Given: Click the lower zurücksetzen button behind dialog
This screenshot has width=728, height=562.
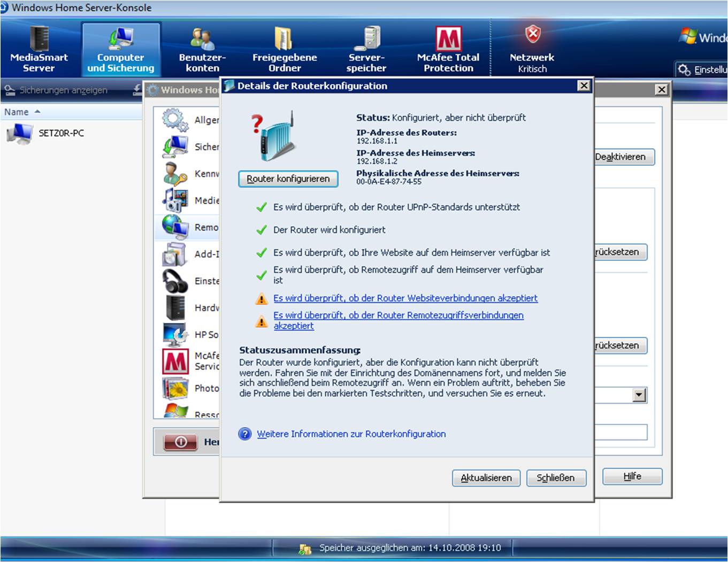Looking at the screenshot, I should 620,345.
